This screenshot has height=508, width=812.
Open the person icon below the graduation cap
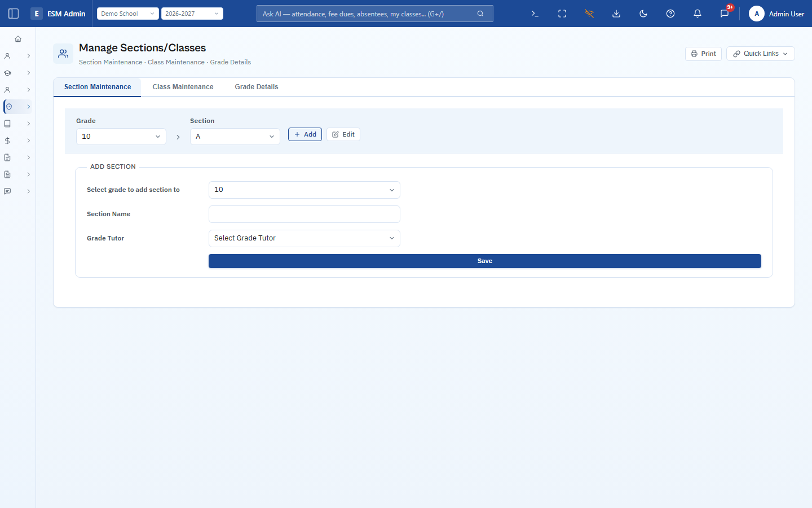[x=7, y=90]
